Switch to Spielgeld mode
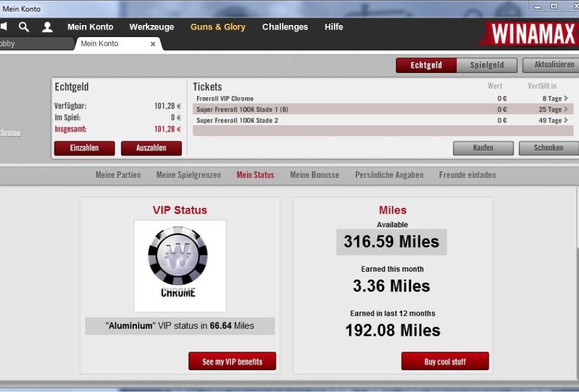 487,65
